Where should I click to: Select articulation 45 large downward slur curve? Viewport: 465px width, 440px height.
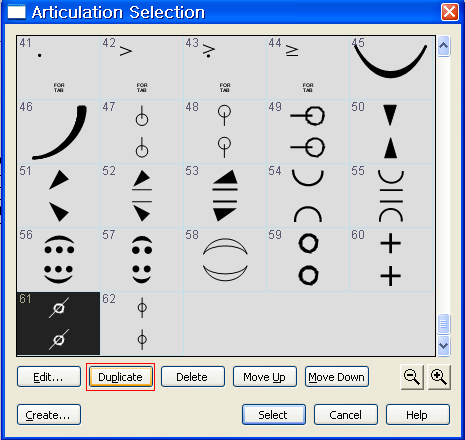tap(391, 68)
